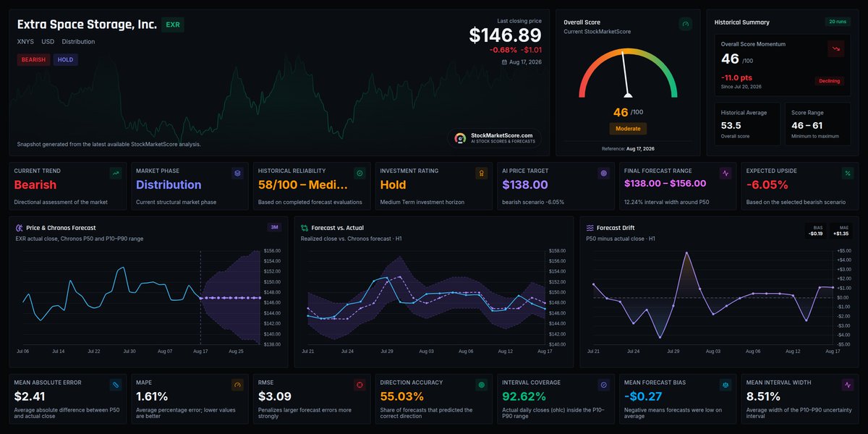The image size is (868, 434).
Task: Click the Forecast vs. Actual icon
Action: point(305,228)
